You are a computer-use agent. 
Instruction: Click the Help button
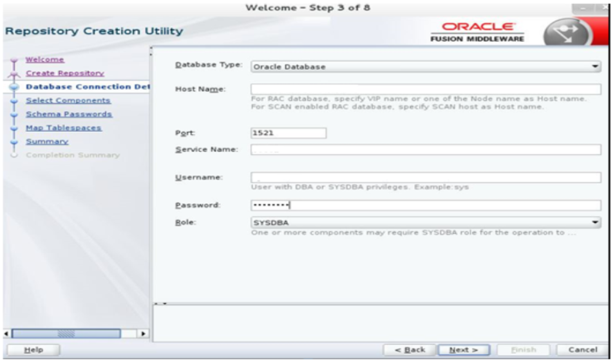[x=33, y=350]
